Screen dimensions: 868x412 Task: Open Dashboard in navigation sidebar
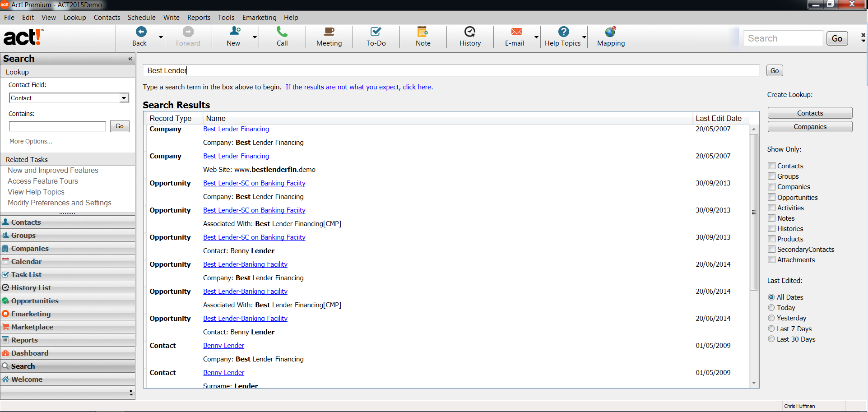pyautogui.click(x=68, y=353)
